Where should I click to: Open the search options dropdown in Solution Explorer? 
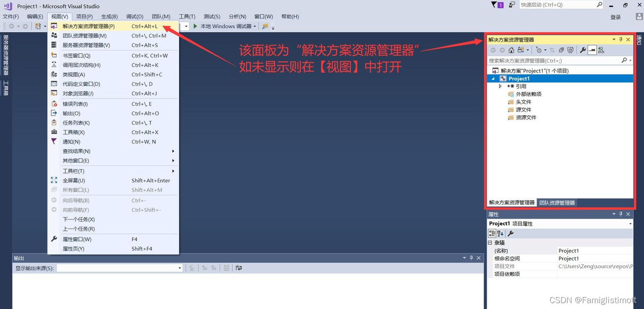[x=630, y=60]
